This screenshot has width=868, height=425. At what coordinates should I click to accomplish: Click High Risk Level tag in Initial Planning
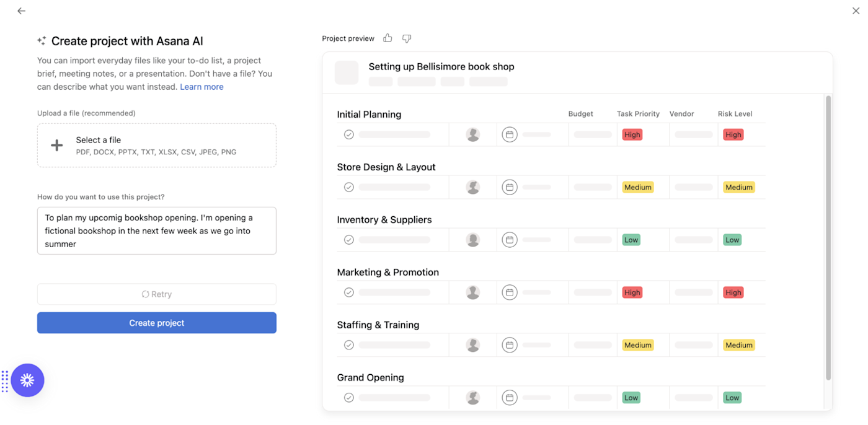pyautogui.click(x=733, y=134)
